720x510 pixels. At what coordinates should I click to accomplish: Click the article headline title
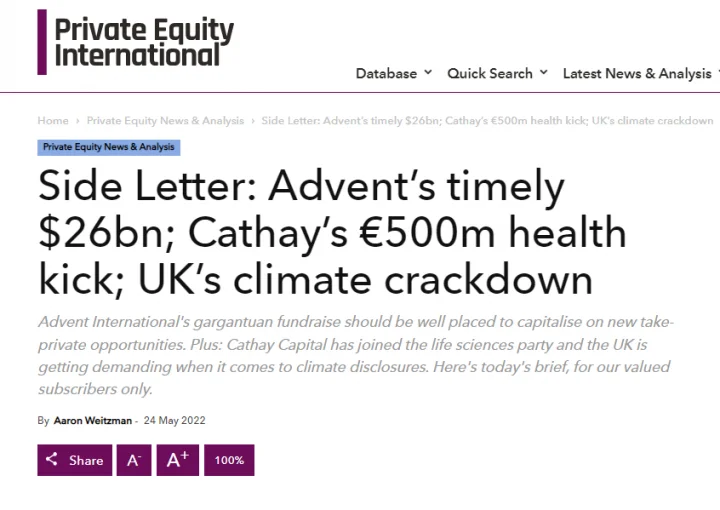[332, 233]
